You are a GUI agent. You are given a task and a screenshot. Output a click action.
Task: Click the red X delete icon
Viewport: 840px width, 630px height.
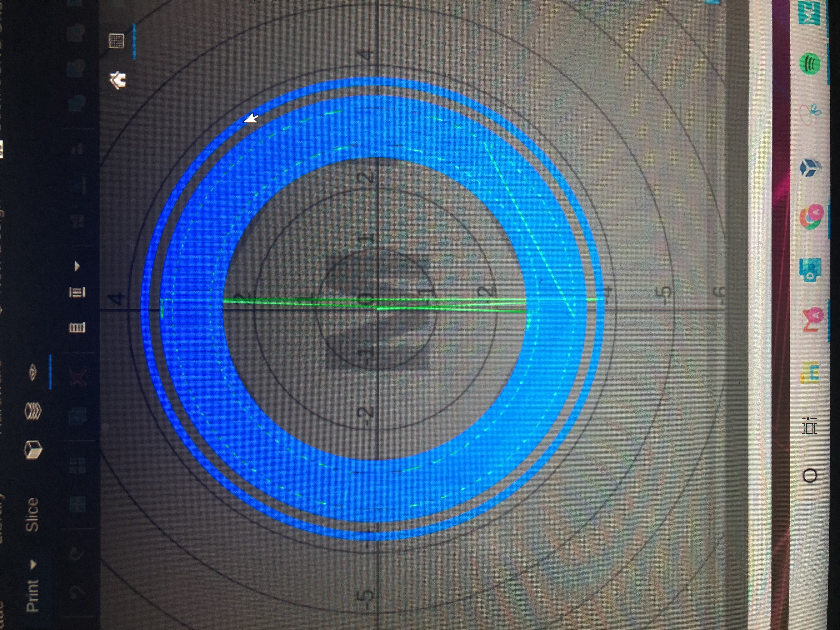(78, 377)
